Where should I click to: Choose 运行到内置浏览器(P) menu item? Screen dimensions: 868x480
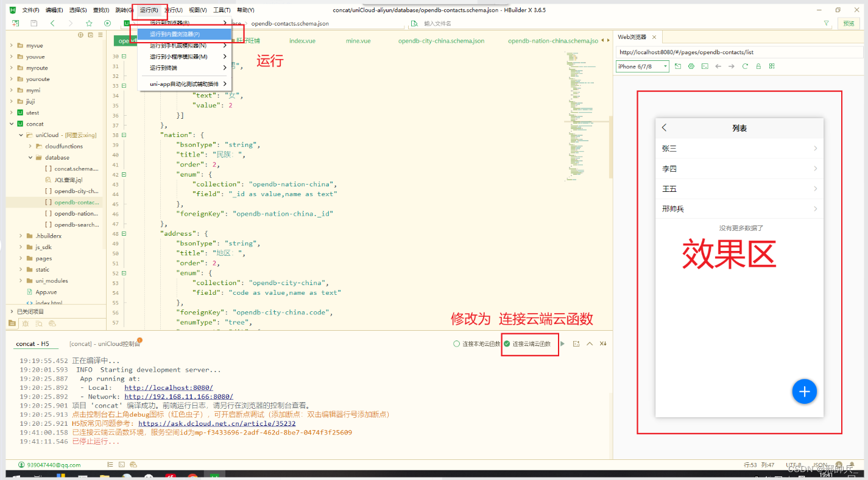click(185, 34)
